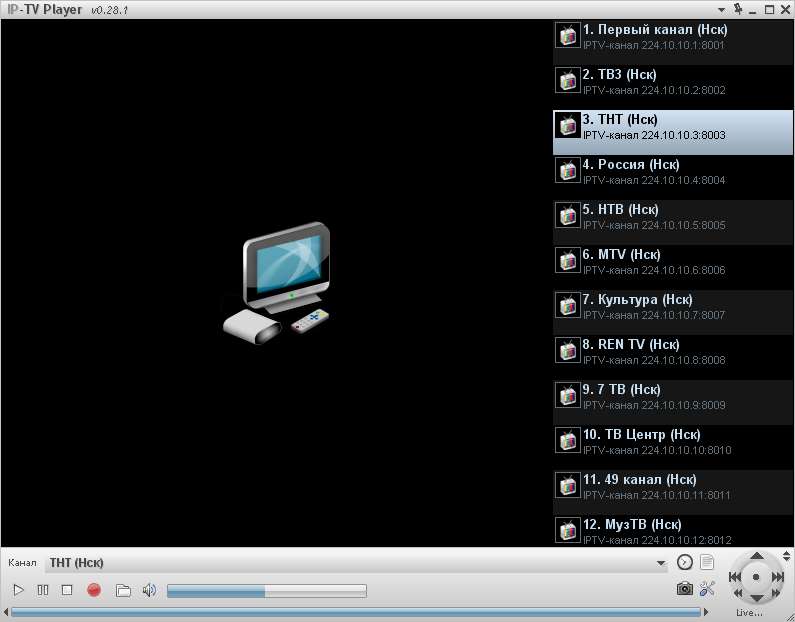Pin window on top with pin icon
The image size is (795, 622).
point(738,9)
